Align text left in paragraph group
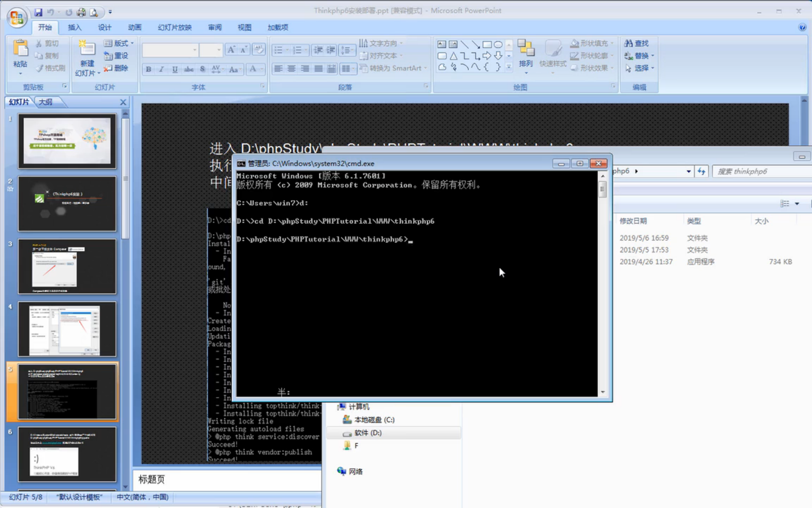 (x=278, y=69)
